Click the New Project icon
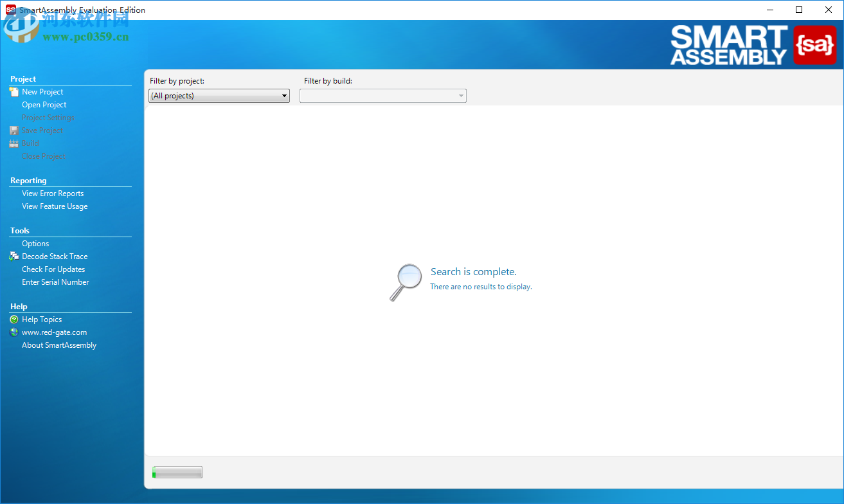Viewport: 844px width, 504px height. (x=15, y=91)
